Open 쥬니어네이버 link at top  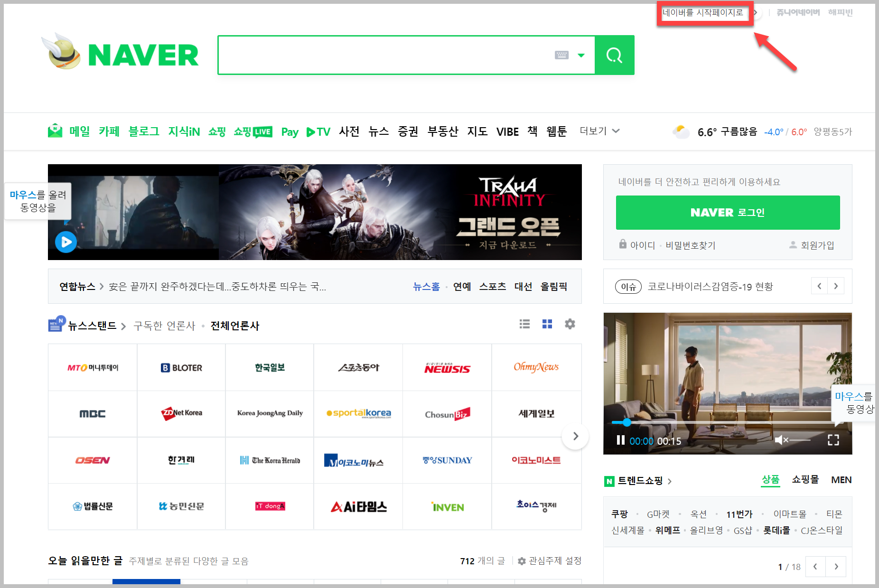798,12
